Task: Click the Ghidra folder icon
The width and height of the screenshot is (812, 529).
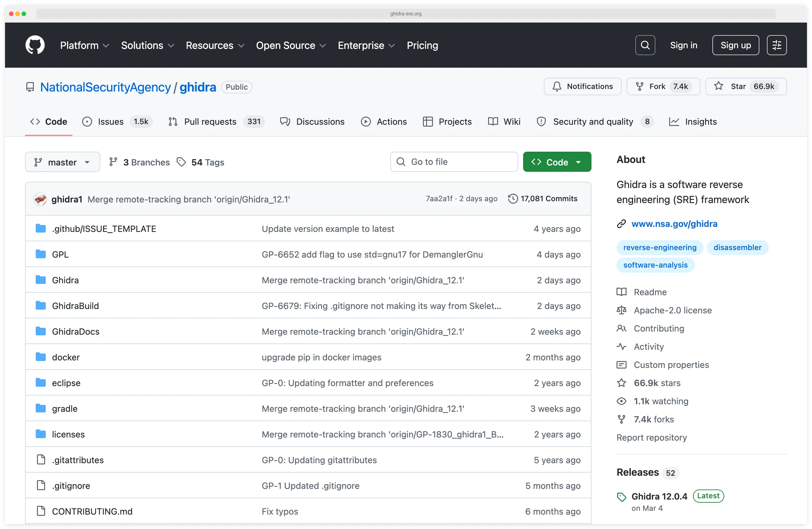Action: [41, 280]
